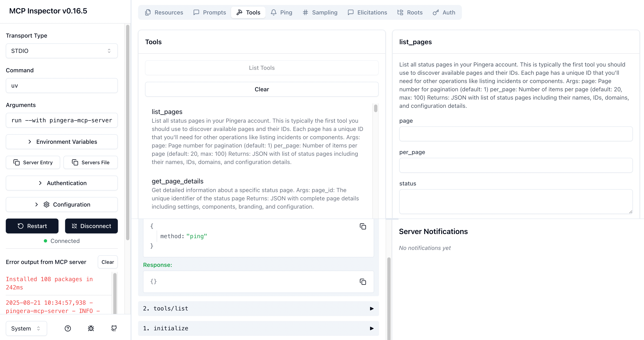Screen dimensions: 644x340
Task: Open the GitHub repository icon
Action: (114, 328)
